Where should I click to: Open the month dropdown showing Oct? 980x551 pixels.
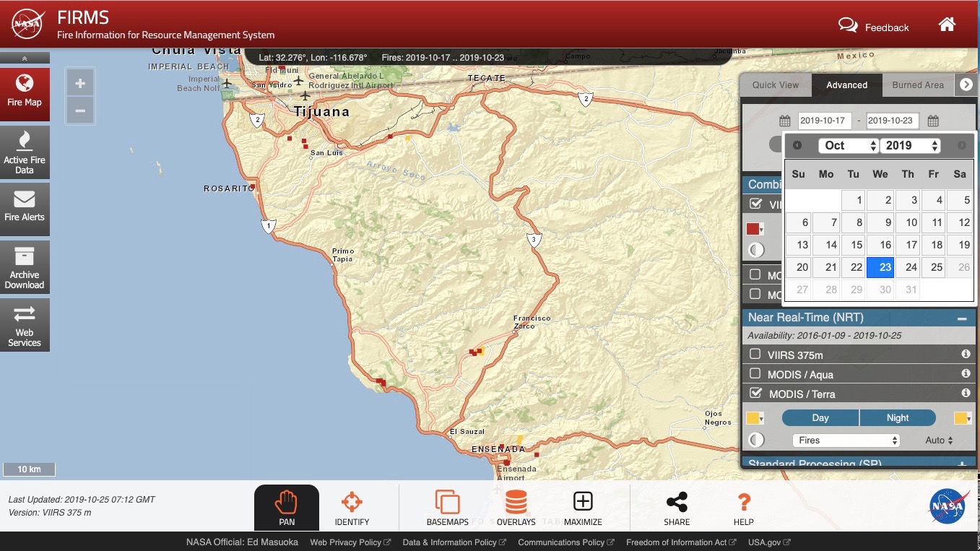tap(849, 145)
